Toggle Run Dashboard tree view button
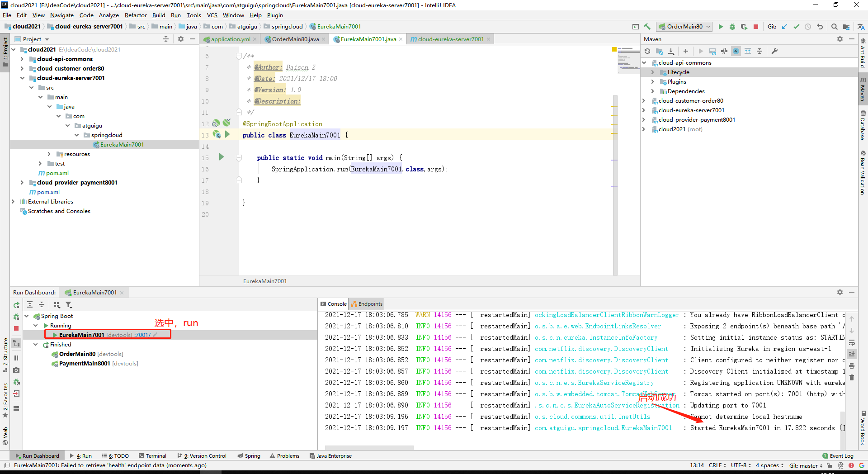The height and width of the screenshot is (474, 868). pyautogui.click(x=16, y=344)
